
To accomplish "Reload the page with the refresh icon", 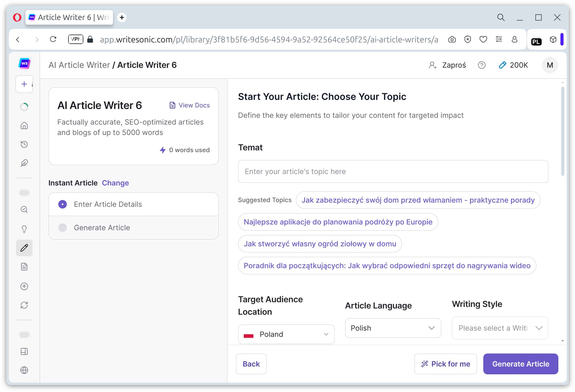I will (x=53, y=39).
